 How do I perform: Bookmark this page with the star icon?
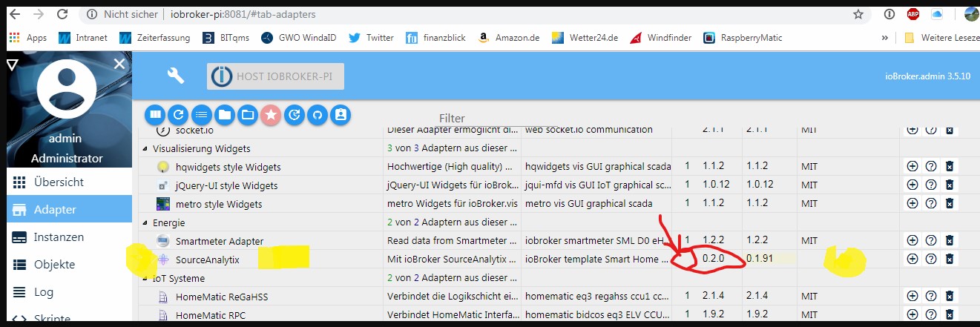pos(858,14)
